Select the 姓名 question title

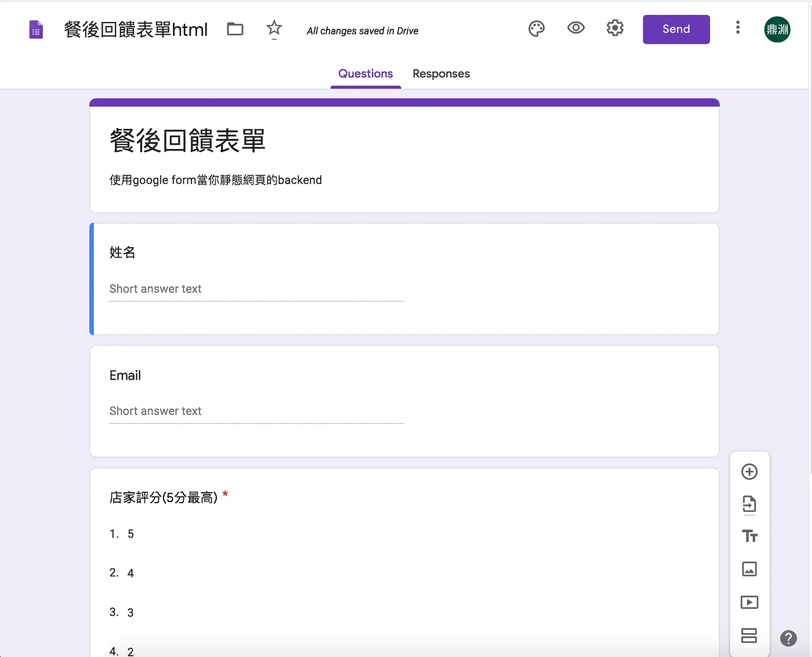pos(122,252)
